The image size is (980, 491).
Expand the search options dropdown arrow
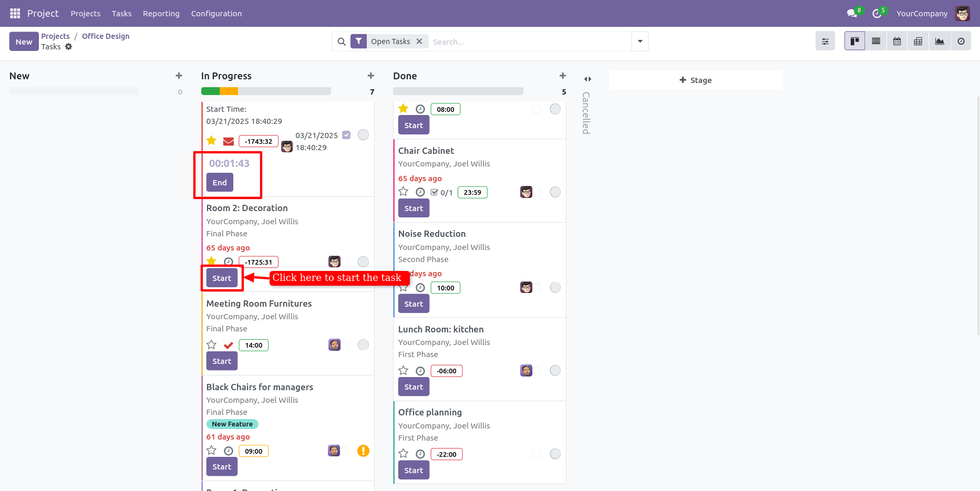(x=640, y=41)
